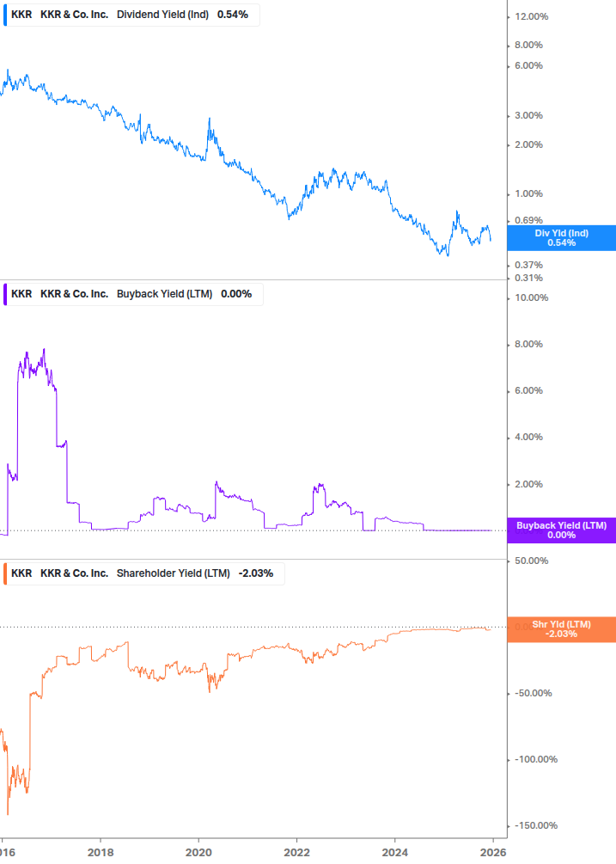The width and height of the screenshot is (616, 864).
Task: Click the 0.69% tick on the dividend axis
Action: tap(528, 220)
